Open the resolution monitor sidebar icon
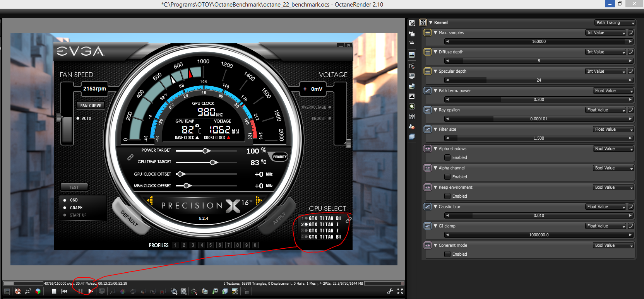The width and height of the screenshot is (644, 299). point(412,76)
